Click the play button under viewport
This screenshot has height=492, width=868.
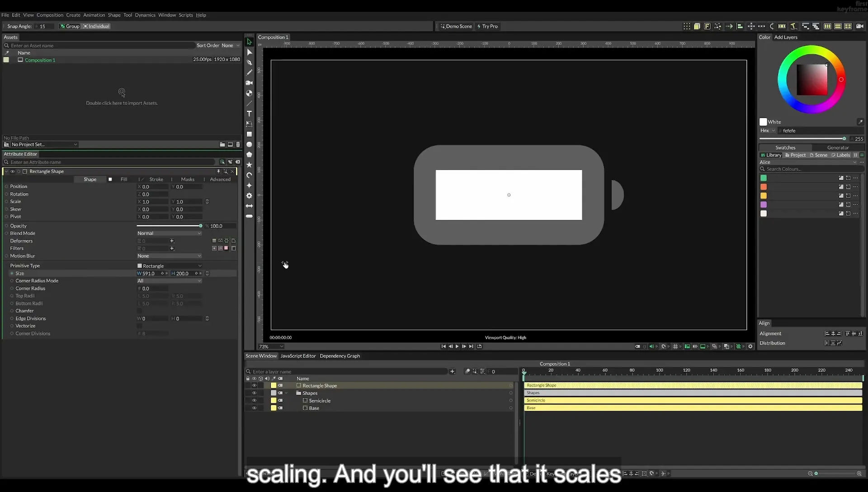click(457, 347)
